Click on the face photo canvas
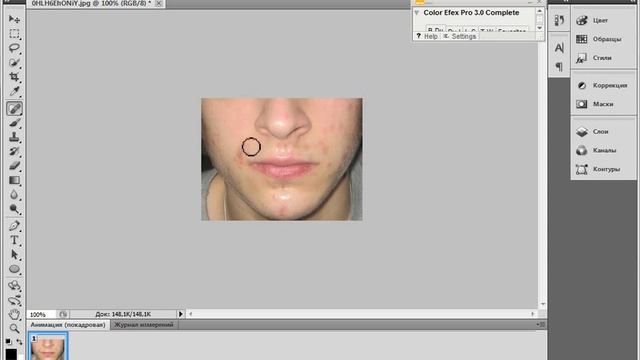Viewport: 640px width, 360px height. 282,159
